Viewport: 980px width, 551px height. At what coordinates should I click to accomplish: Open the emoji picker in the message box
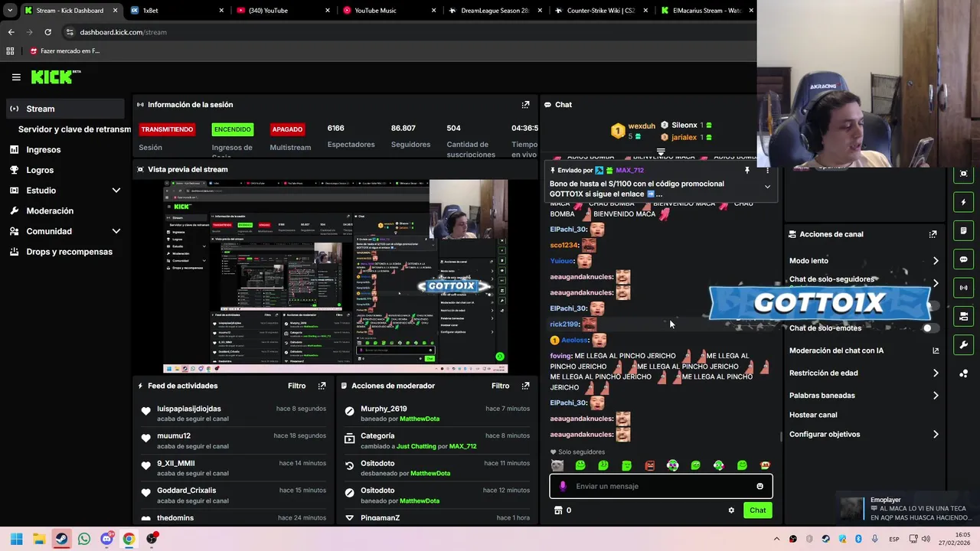pyautogui.click(x=759, y=486)
